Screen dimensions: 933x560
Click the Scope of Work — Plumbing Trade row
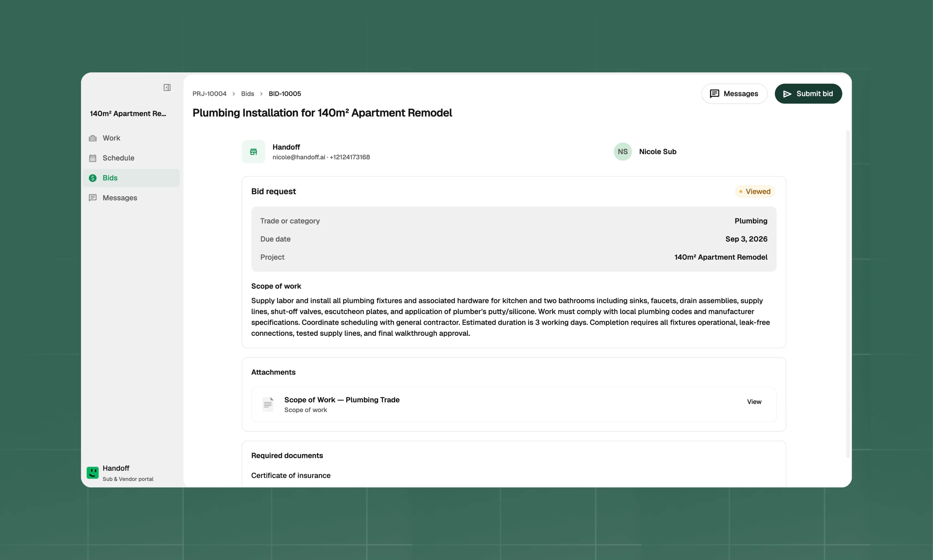click(514, 404)
